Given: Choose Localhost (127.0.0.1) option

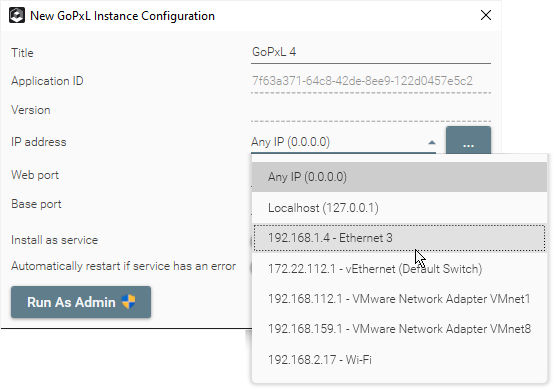Looking at the screenshot, I should [x=399, y=208].
